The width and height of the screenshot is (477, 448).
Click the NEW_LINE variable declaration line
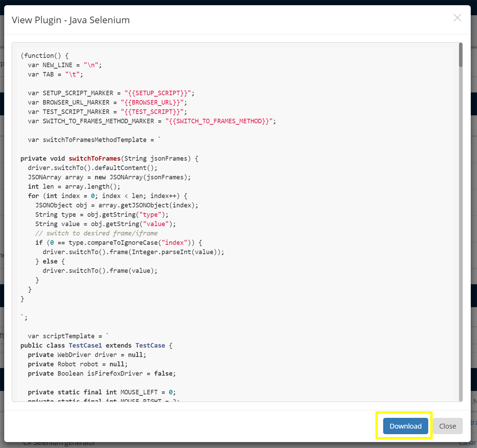pos(65,65)
